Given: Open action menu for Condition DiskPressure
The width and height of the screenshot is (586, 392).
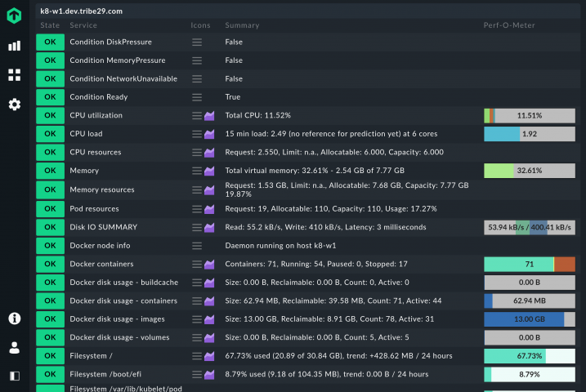Looking at the screenshot, I should tap(197, 42).
